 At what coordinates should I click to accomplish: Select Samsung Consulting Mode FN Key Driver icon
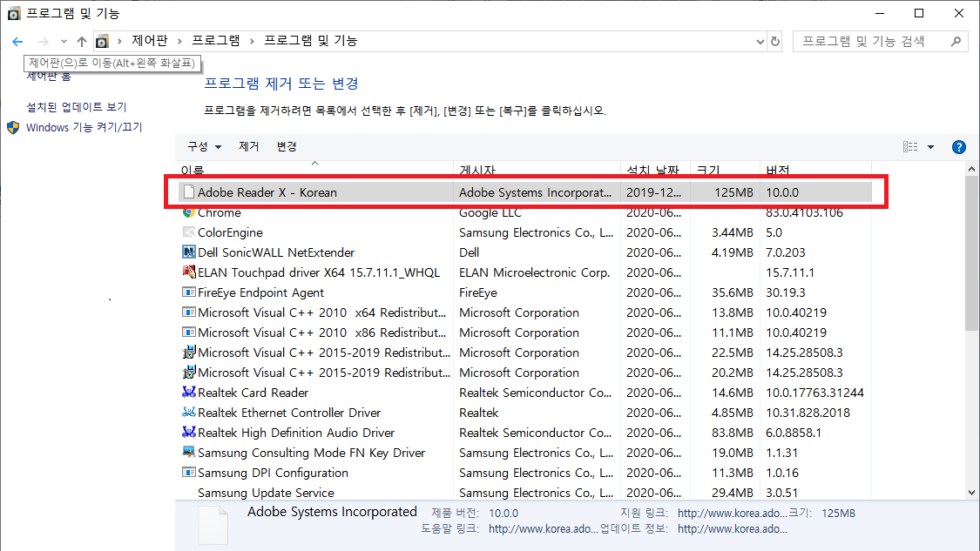[x=189, y=452]
